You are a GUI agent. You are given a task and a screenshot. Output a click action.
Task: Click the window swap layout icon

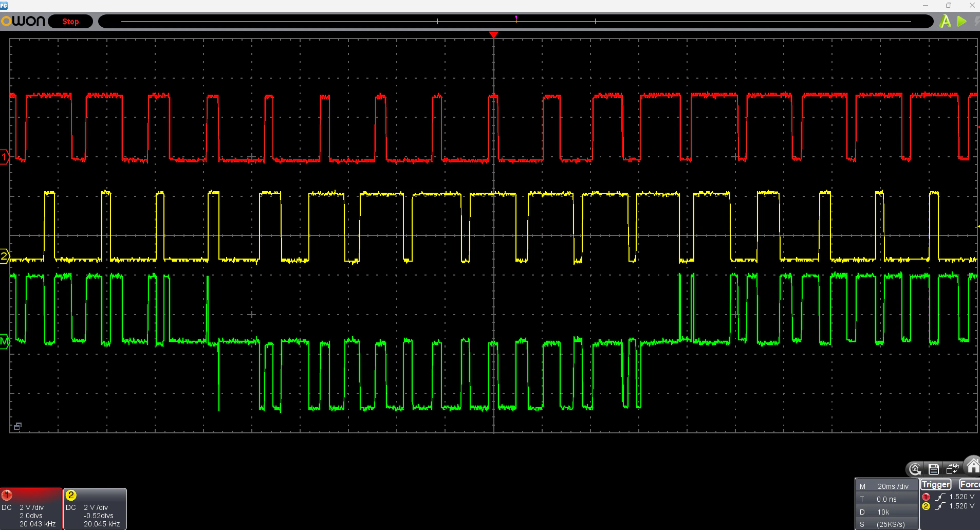(952, 468)
